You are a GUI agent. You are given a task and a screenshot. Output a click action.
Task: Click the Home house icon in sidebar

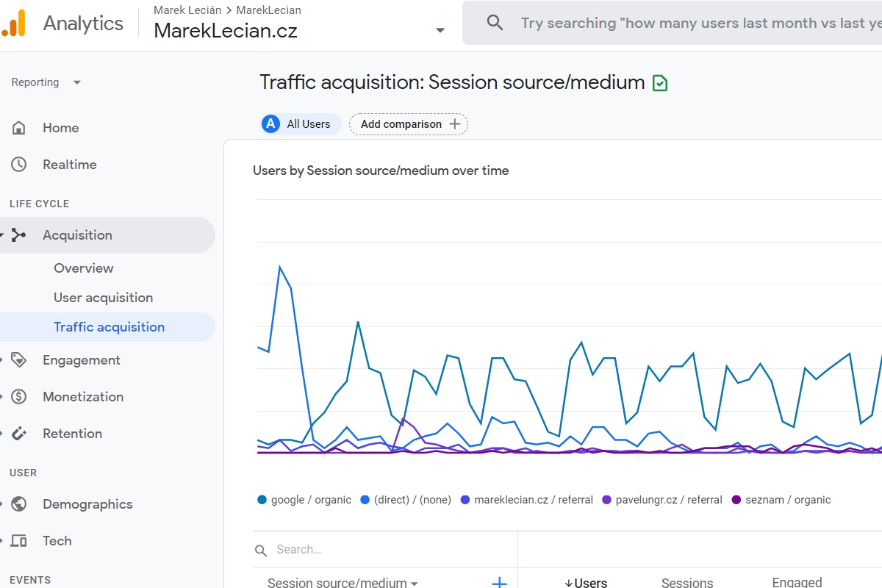pyautogui.click(x=19, y=128)
